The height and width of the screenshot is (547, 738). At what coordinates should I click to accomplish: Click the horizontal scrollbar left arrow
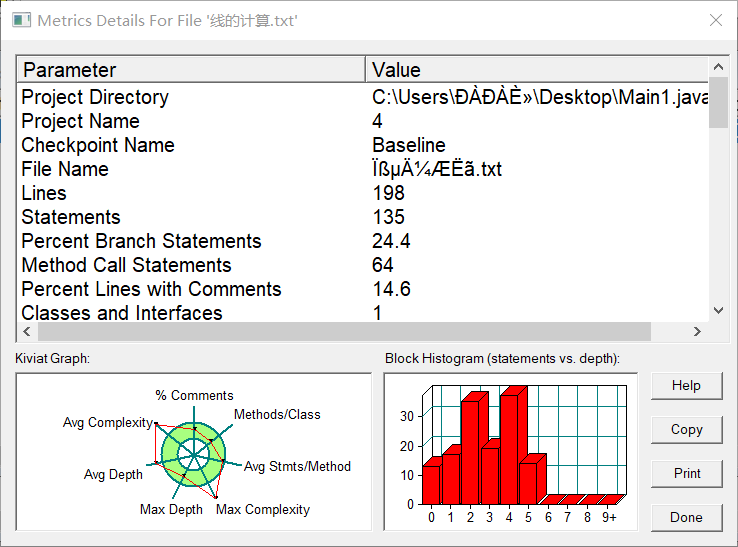(27, 331)
